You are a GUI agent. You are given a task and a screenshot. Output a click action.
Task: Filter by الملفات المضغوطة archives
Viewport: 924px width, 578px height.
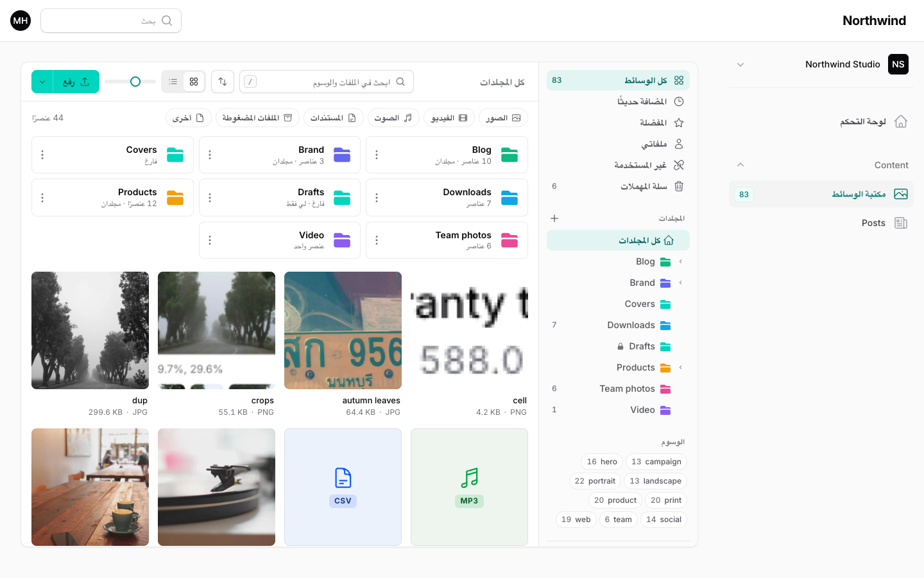257,118
